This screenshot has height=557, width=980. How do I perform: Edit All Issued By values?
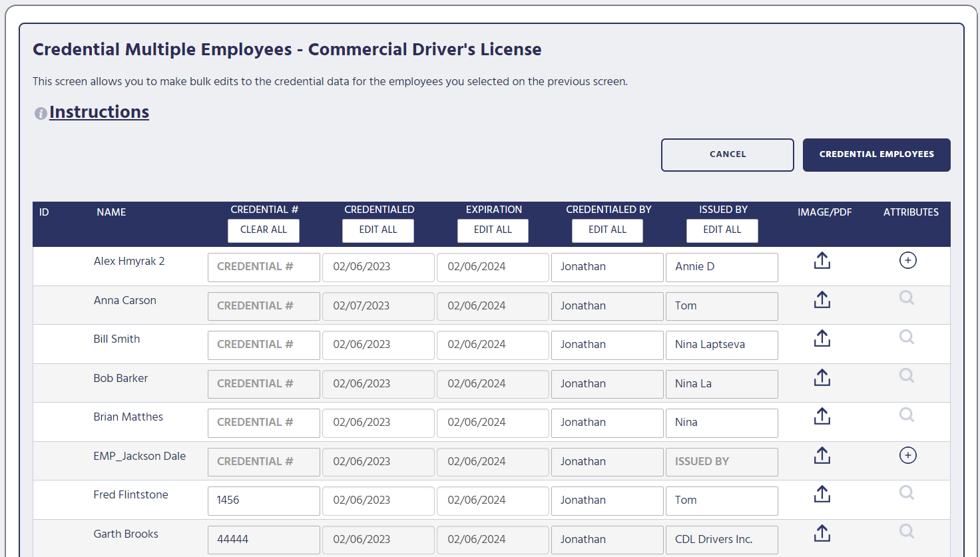pos(722,230)
